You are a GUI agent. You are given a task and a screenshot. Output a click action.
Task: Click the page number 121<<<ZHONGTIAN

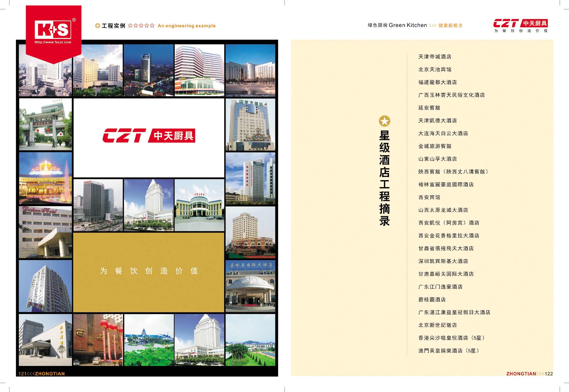(x=42, y=374)
